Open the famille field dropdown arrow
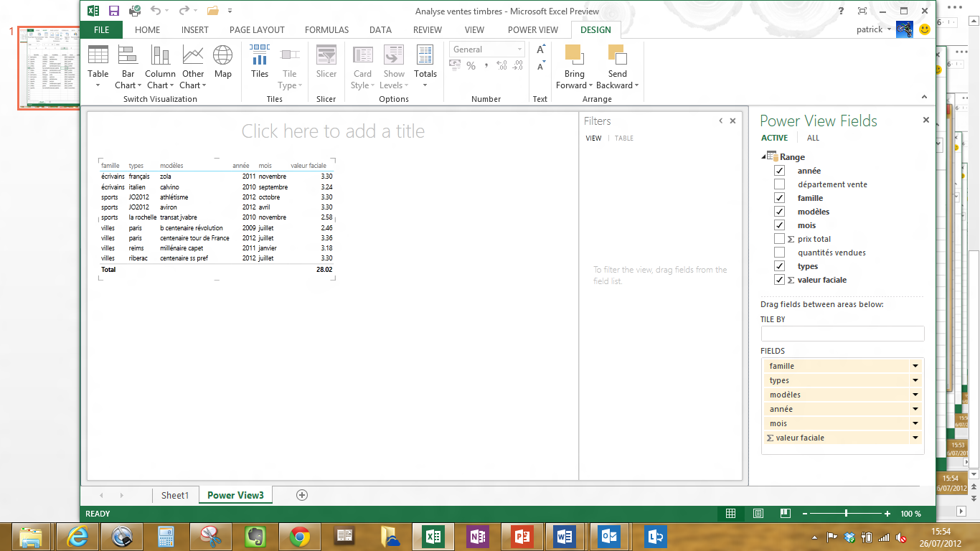The image size is (980, 551). tap(915, 366)
